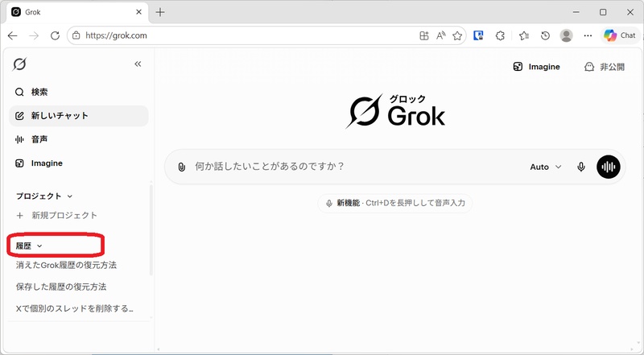Open the blue password manager extension icon
This screenshot has width=644, height=355.
click(x=478, y=35)
